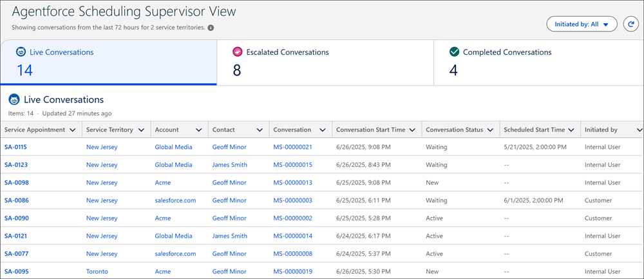The height and width of the screenshot is (279, 644).
Task: Open service appointment SA-0123
Action: tap(16, 165)
